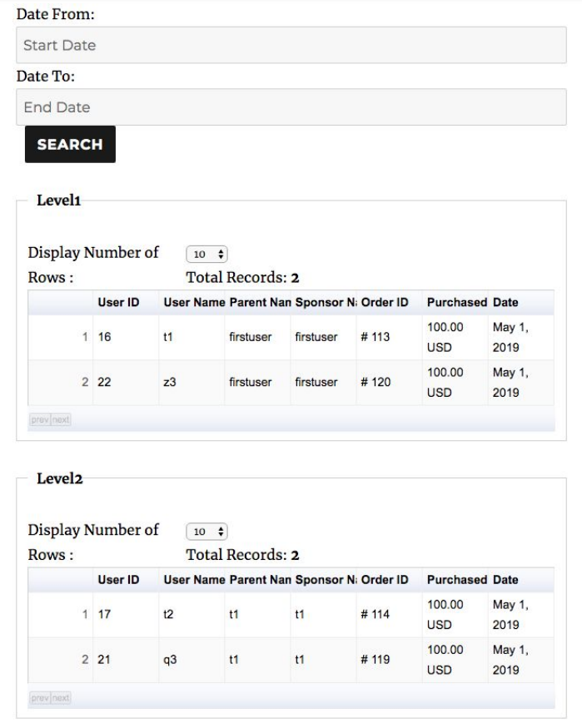Click Level2 table Purchased column header
The image size is (582, 728).
click(x=456, y=579)
